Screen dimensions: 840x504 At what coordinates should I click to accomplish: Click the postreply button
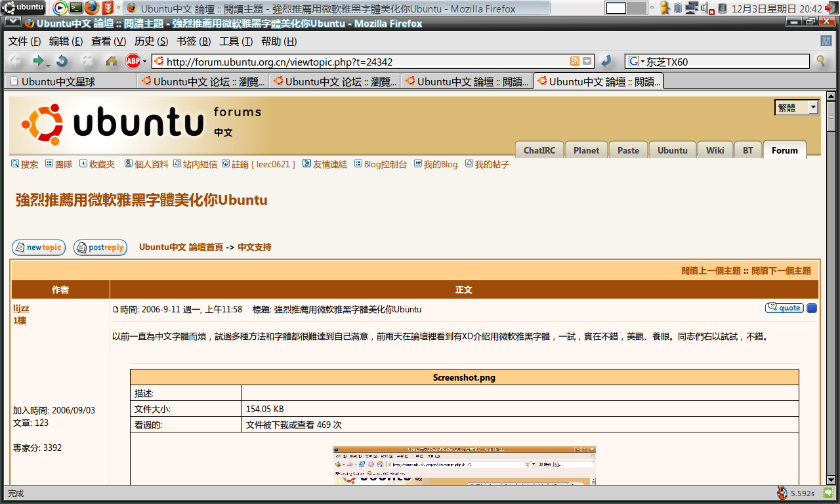pyautogui.click(x=100, y=247)
